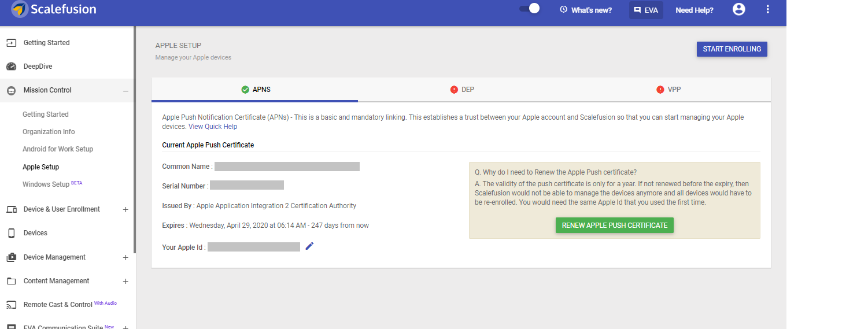Viewport: 868px width, 329px height.
Task: Click the Remote Cast & Control label
Action: pyautogui.click(x=58, y=305)
